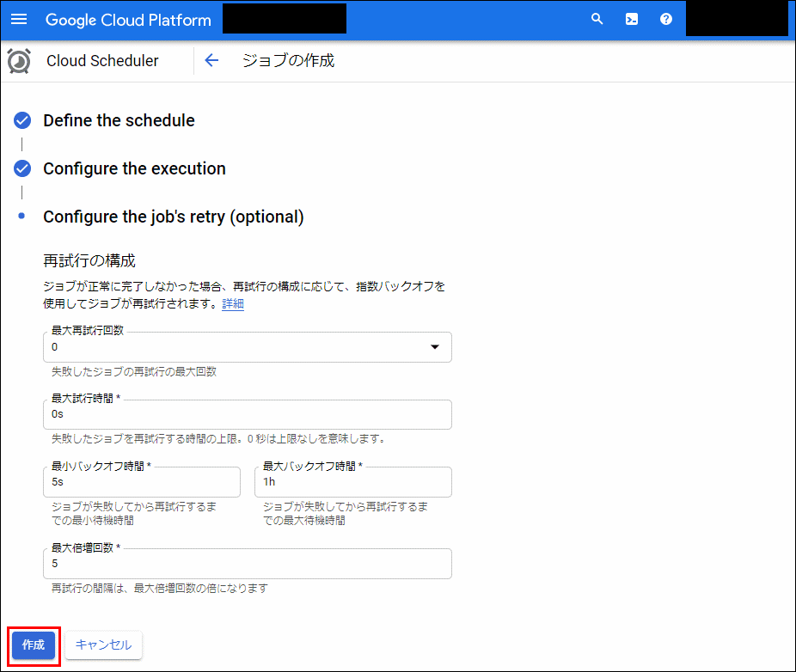
Task: Click the search magnifier icon
Action: click(x=597, y=19)
